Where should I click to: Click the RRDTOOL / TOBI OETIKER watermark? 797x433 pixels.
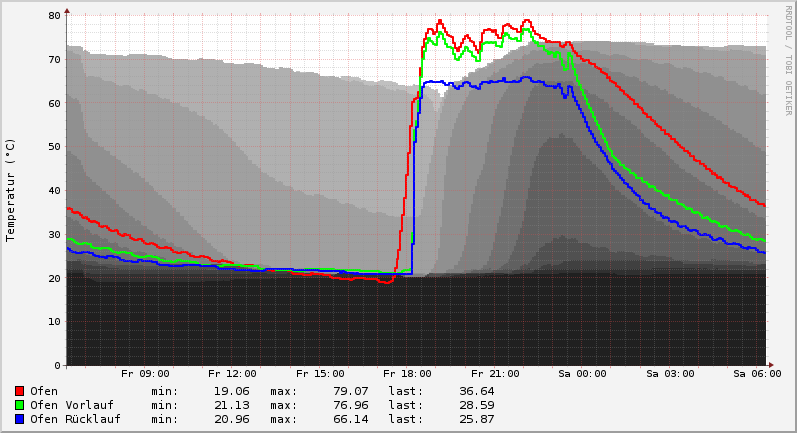pos(789,60)
